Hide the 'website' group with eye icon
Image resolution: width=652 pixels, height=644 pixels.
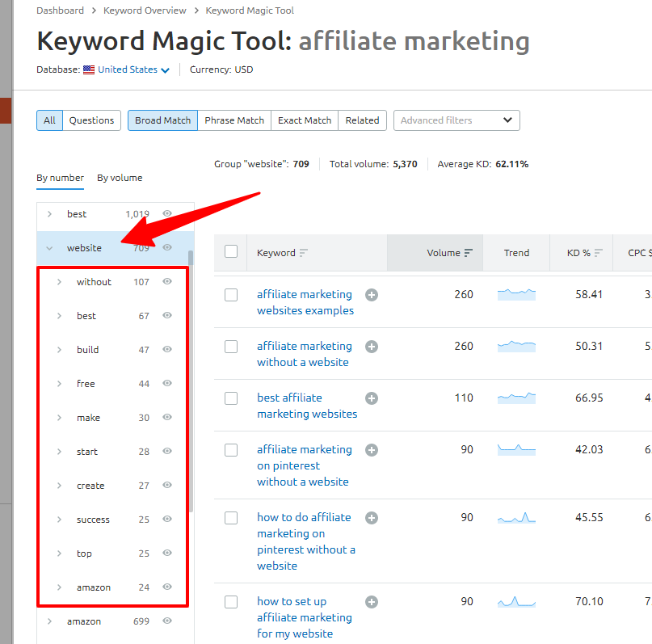(167, 248)
